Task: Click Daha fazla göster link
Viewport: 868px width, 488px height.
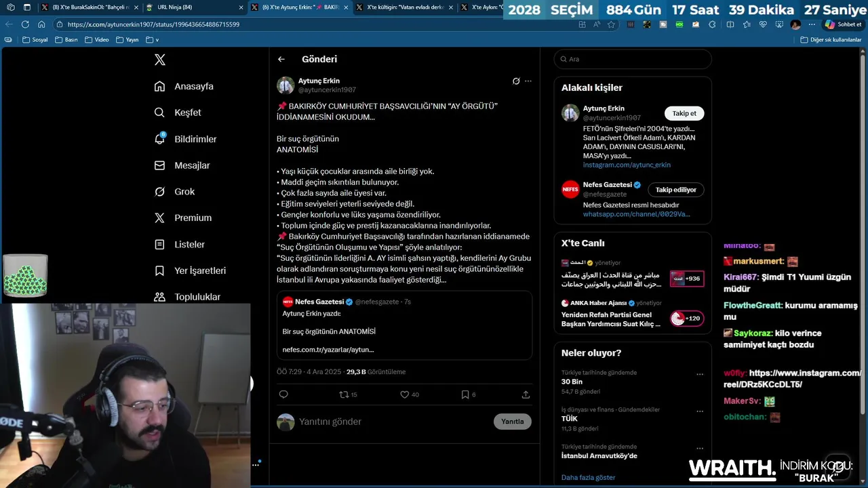Action: [x=588, y=478]
